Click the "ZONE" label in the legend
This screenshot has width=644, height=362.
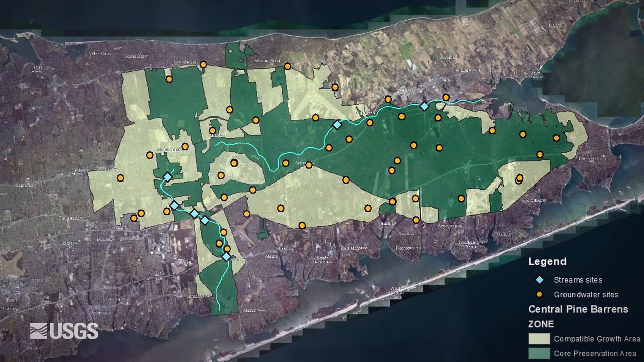tap(541, 324)
